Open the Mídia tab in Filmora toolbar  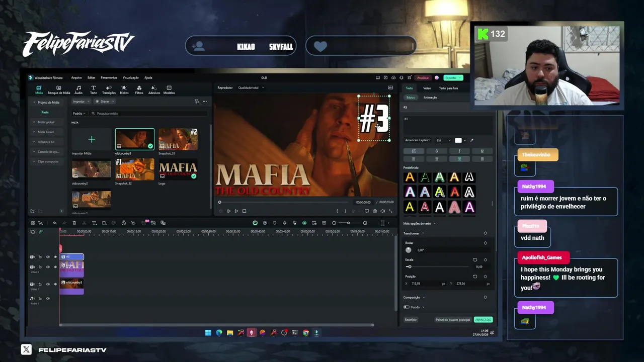click(x=39, y=90)
